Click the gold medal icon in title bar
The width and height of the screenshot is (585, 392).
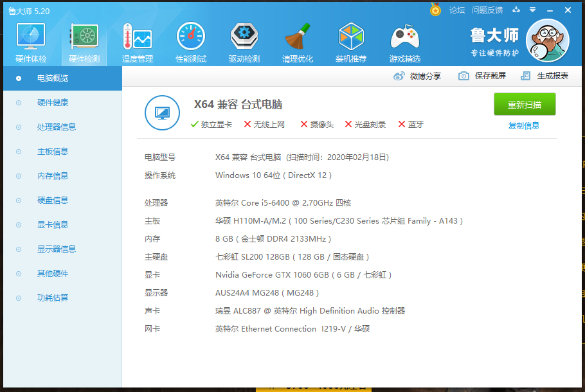[435, 10]
